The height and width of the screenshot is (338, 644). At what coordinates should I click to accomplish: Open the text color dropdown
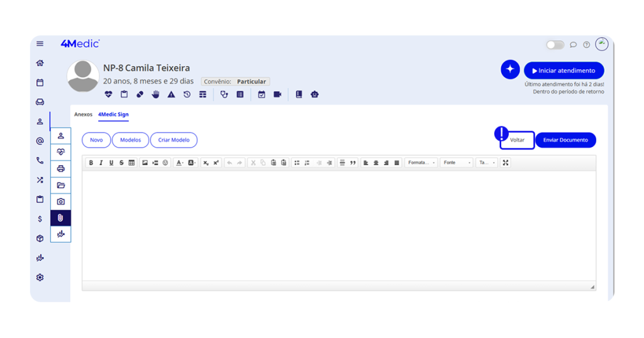pos(179,163)
